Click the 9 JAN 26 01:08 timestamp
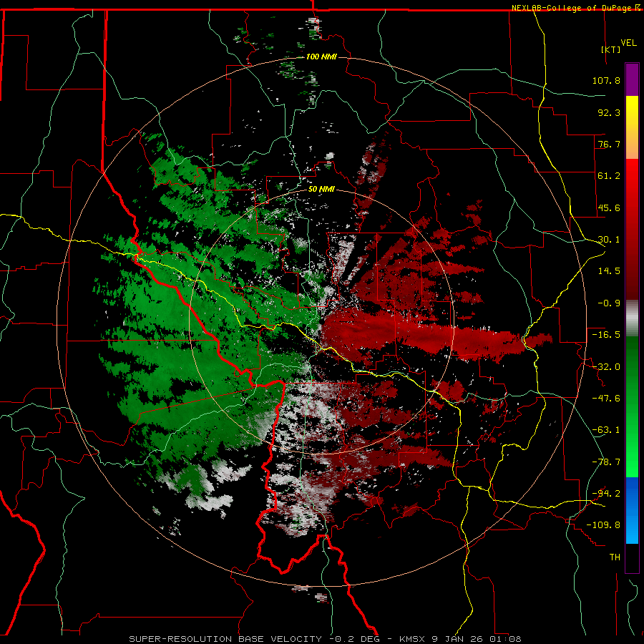 477,639
